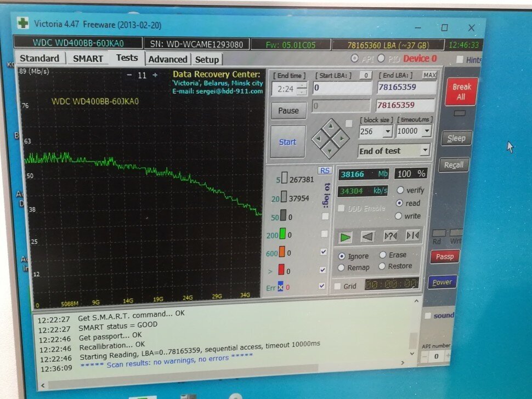The image size is (532, 399).
Task: Click the 20 ms block indicator
Action: pos(284,197)
